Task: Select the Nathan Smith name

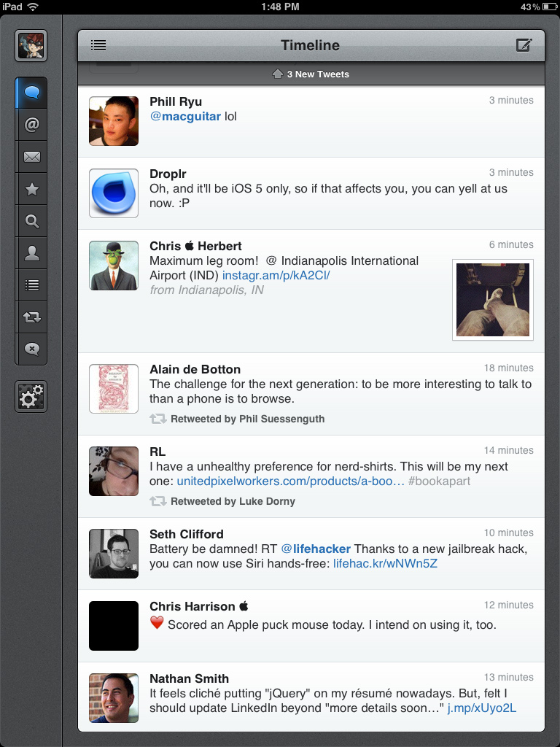Action: (x=189, y=679)
